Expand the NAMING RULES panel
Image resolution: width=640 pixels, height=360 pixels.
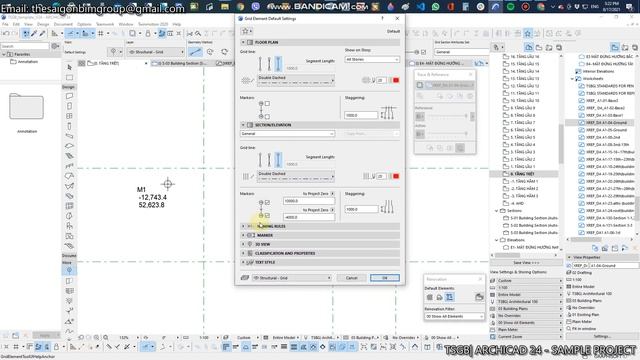pos(243,226)
